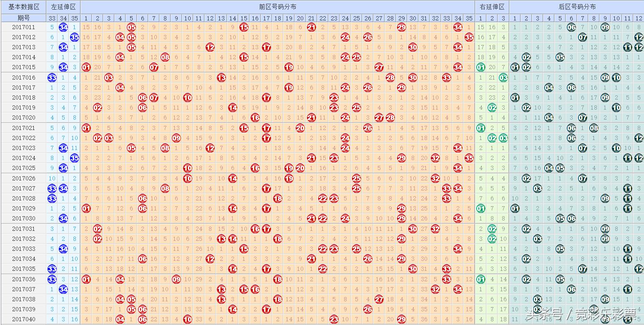644x325 pixels.
Task: Click the 期号 column header
Action: pyautogui.click(x=23, y=18)
